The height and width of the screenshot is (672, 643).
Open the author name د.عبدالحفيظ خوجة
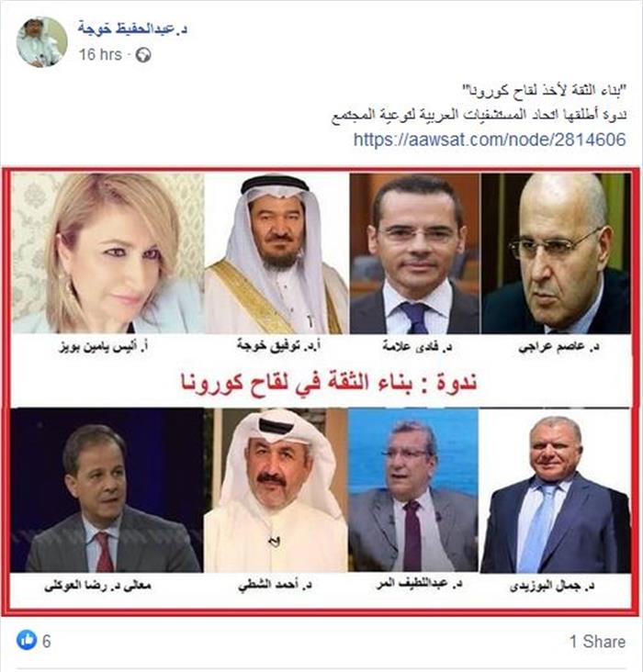pyautogui.click(x=132, y=28)
